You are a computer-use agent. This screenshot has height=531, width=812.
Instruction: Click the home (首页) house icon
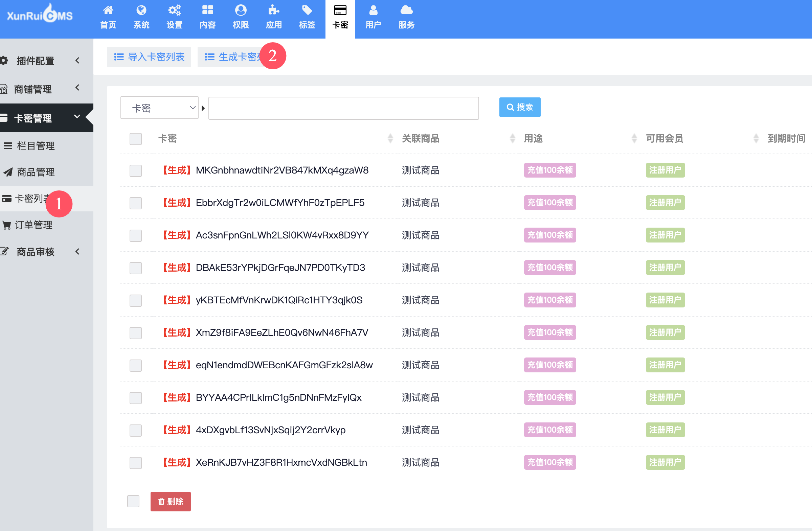click(108, 10)
